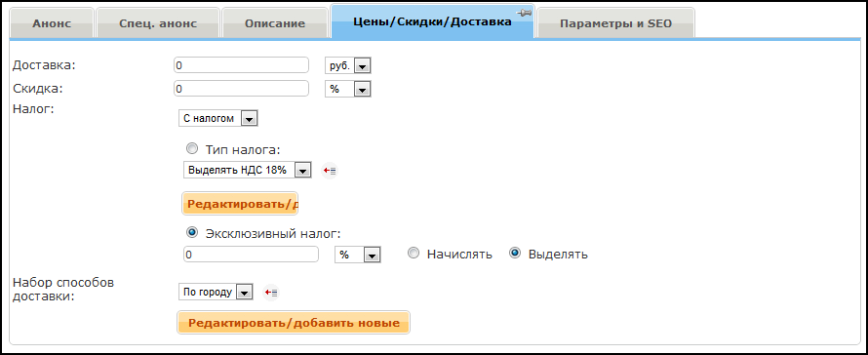Open the С налогом dropdown
The image size is (868, 355).
tap(218, 119)
